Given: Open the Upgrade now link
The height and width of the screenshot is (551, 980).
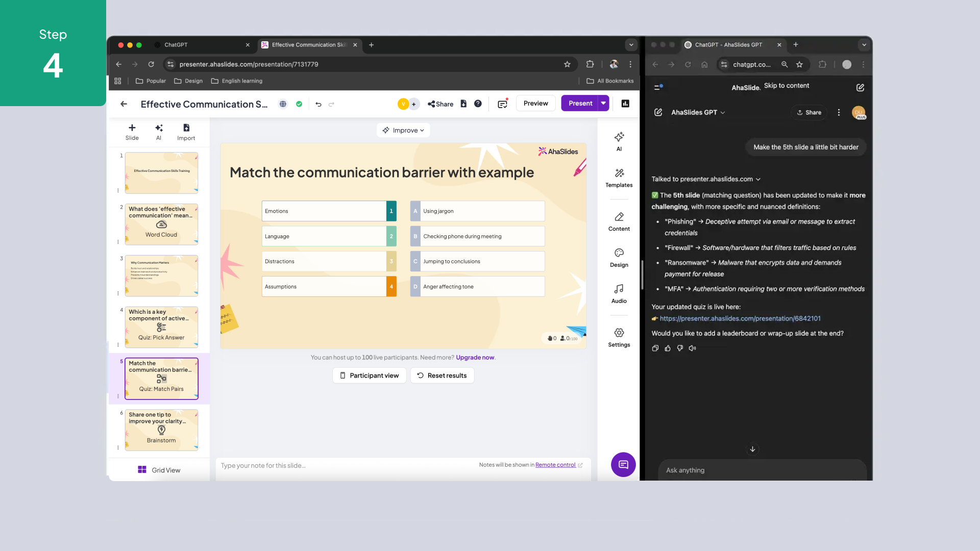Looking at the screenshot, I should point(475,357).
